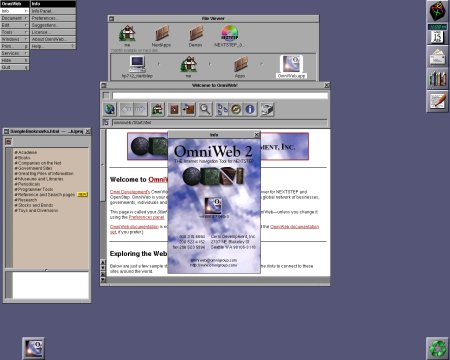The height and width of the screenshot is (360, 450).
Task: Choose Info Panel from Info submenu
Action: click(53, 11)
